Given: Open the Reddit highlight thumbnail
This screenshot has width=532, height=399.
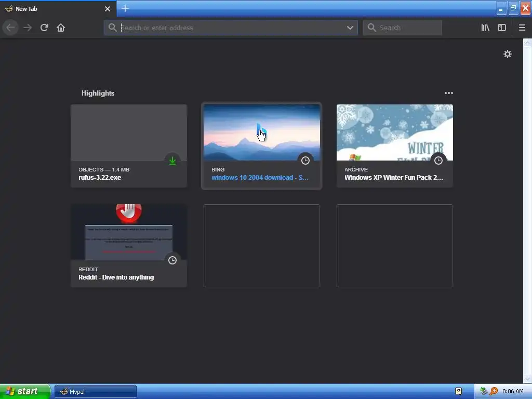Looking at the screenshot, I should [129, 232].
